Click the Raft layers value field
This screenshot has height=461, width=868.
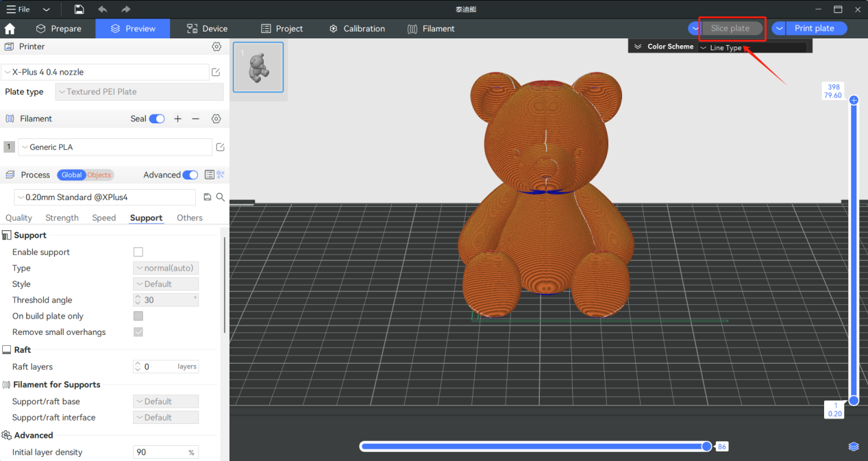(165, 366)
